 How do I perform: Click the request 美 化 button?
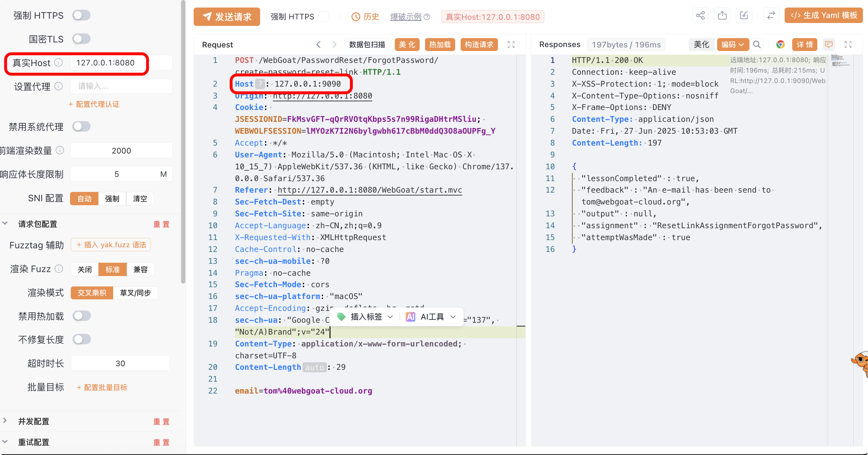(407, 45)
